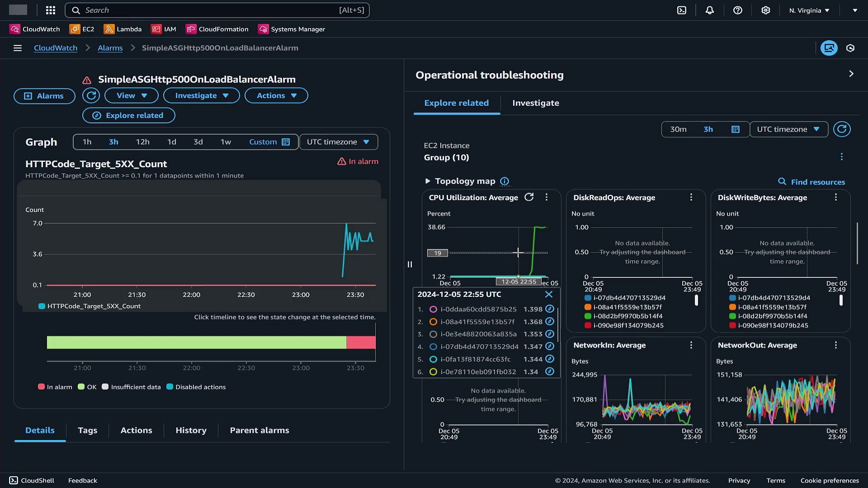Image resolution: width=868 pixels, height=488 pixels.
Task: Open the AWS services grid menu
Action: (51, 10)
